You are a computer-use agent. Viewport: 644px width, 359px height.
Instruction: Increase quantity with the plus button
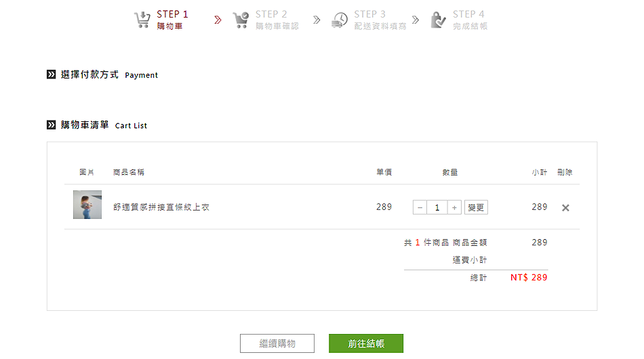point(454,207)
